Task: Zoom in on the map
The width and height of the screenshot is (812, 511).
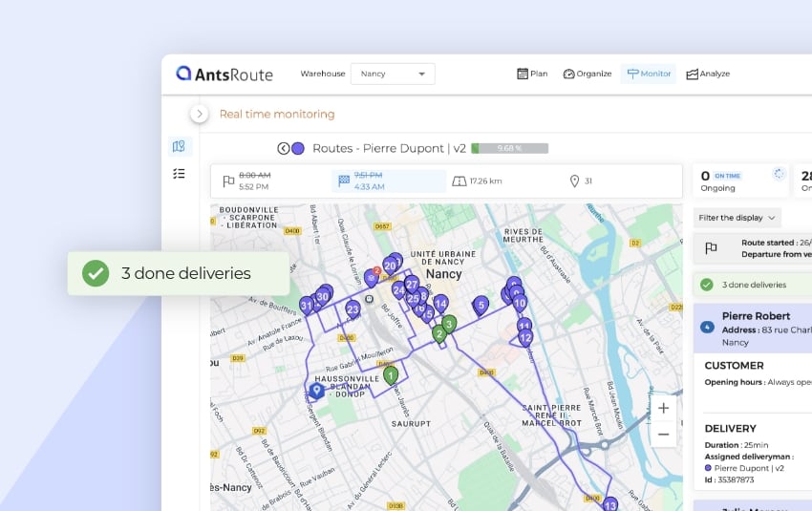Action: coord(663,408)
